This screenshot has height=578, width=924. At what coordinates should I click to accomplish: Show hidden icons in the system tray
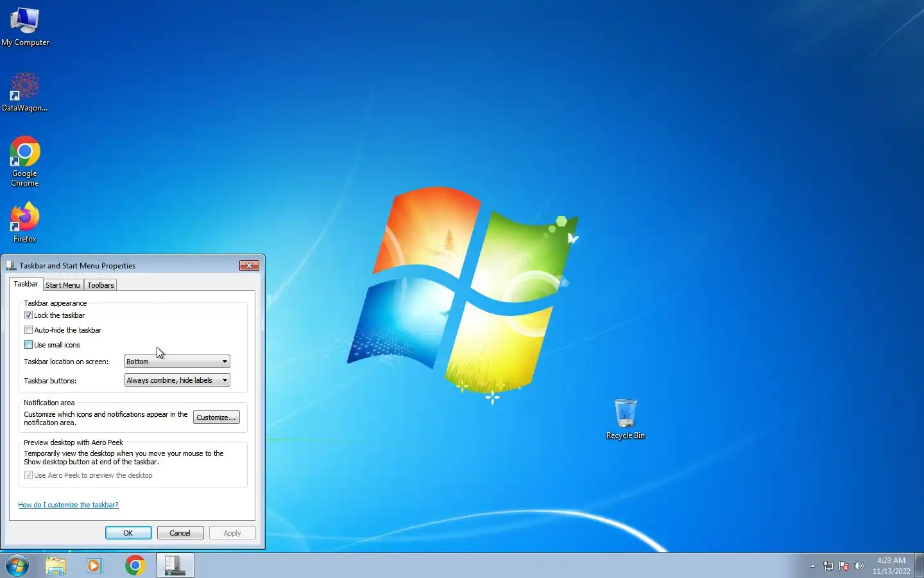(812, 566)
